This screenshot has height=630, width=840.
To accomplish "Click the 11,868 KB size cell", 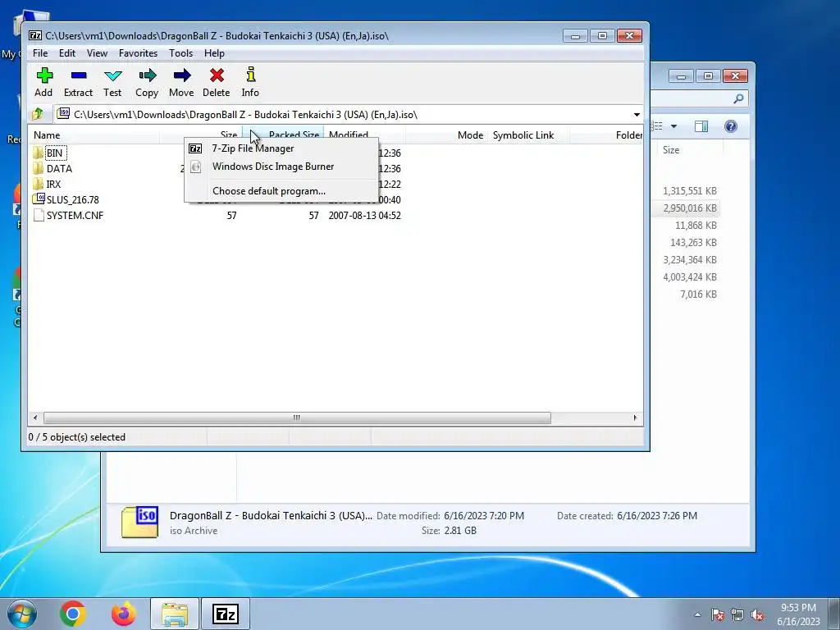I will pos(696,225).
